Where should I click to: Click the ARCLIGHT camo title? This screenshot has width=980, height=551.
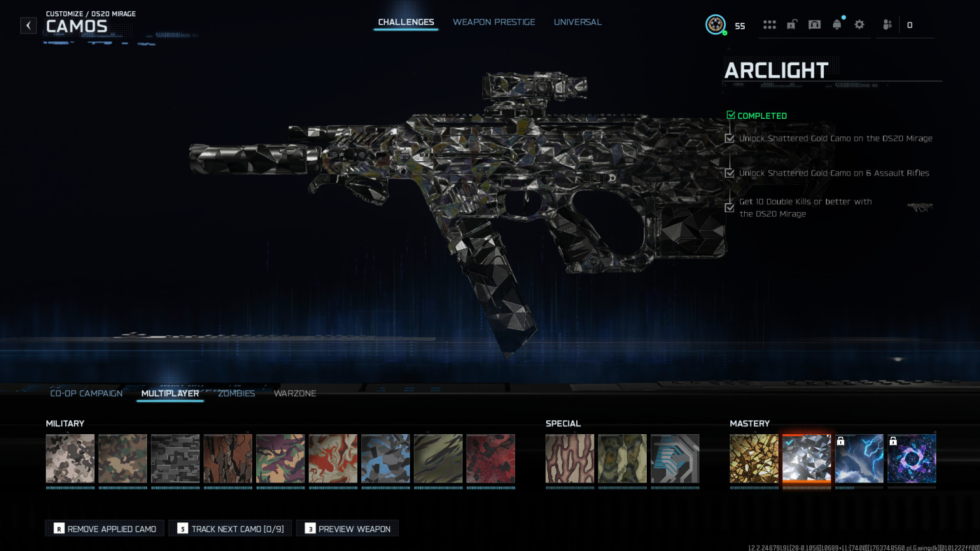pos(776,71)
